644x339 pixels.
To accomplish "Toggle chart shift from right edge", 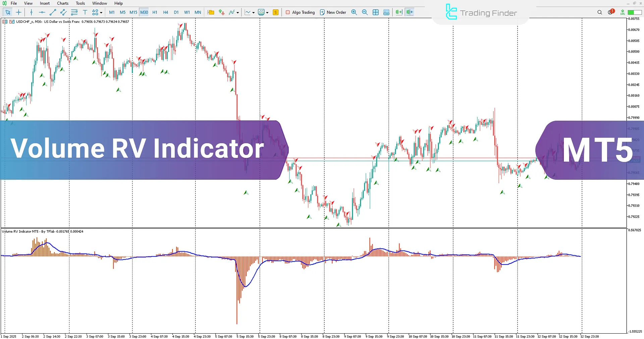I will coord(410,12).
